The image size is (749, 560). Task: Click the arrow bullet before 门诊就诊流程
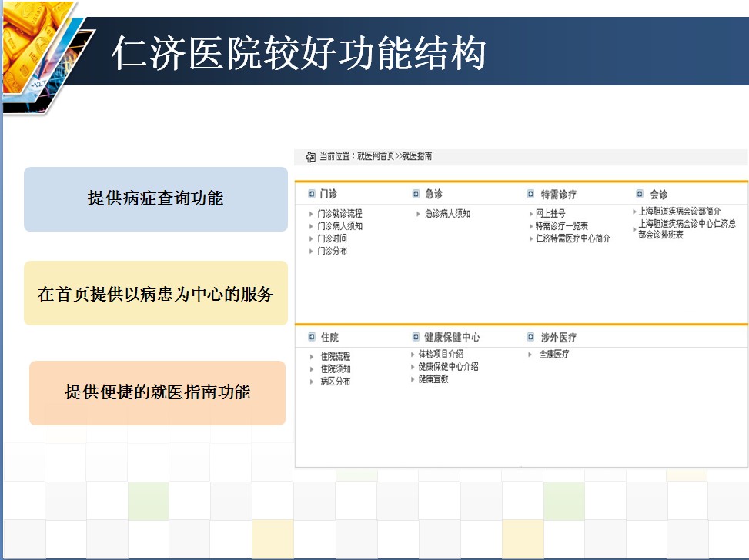[311, 214]
